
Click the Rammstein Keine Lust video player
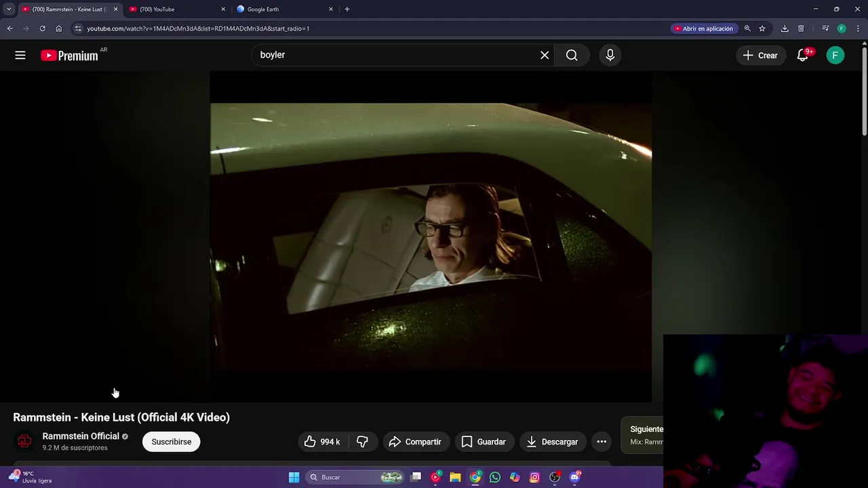[x=431, y=237]
